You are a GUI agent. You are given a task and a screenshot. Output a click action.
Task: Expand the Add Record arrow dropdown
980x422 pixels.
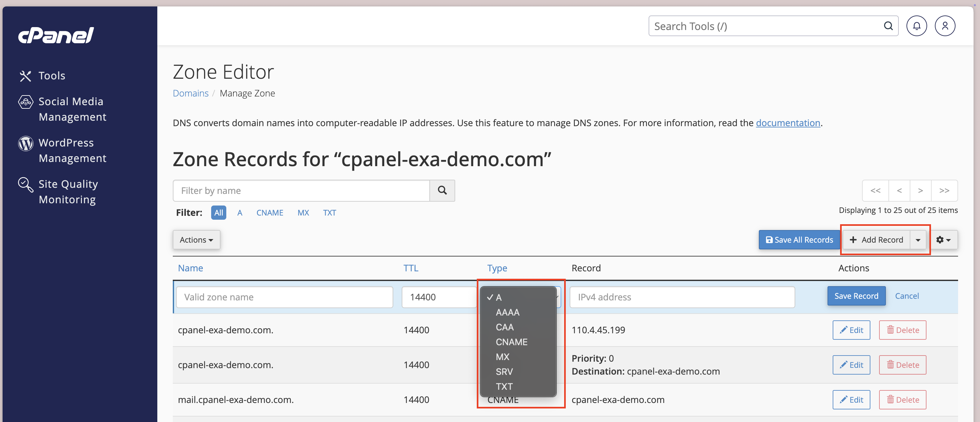point(917,240)
